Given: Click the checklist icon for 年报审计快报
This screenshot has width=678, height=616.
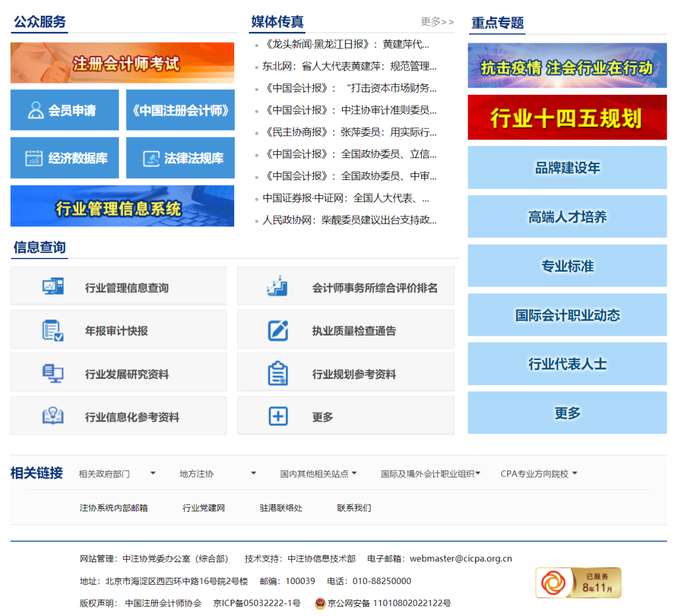Looking at the screenshot, I should tap(53, 331).
